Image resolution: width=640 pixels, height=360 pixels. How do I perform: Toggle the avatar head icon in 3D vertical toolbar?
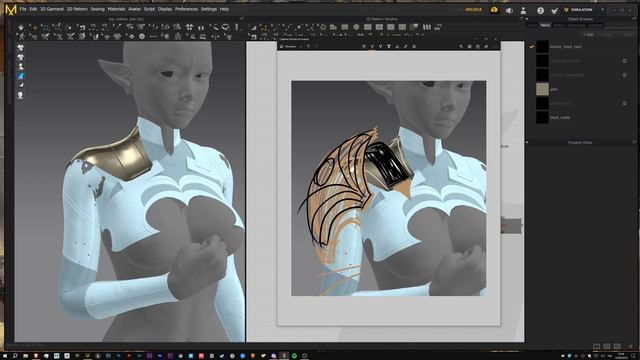point(20,95)
